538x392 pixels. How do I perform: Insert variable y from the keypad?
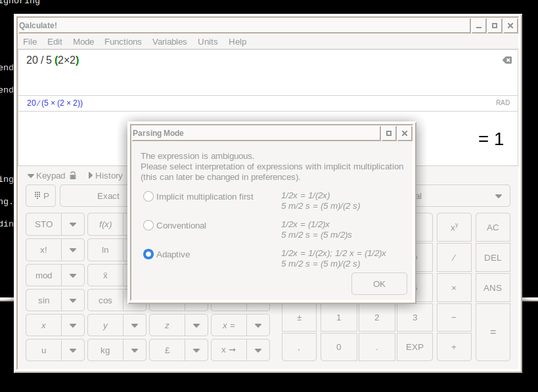click(x=105, y=326)
